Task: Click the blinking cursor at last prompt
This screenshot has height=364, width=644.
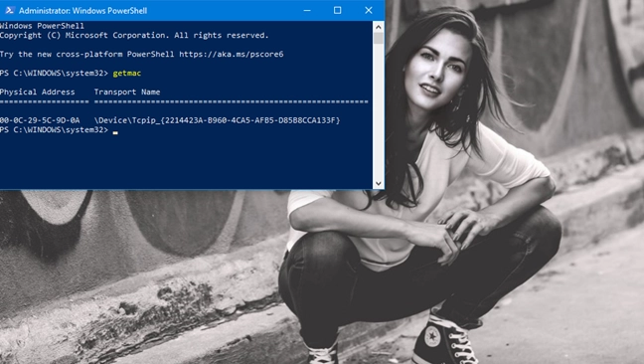Action: click(115, 132)
